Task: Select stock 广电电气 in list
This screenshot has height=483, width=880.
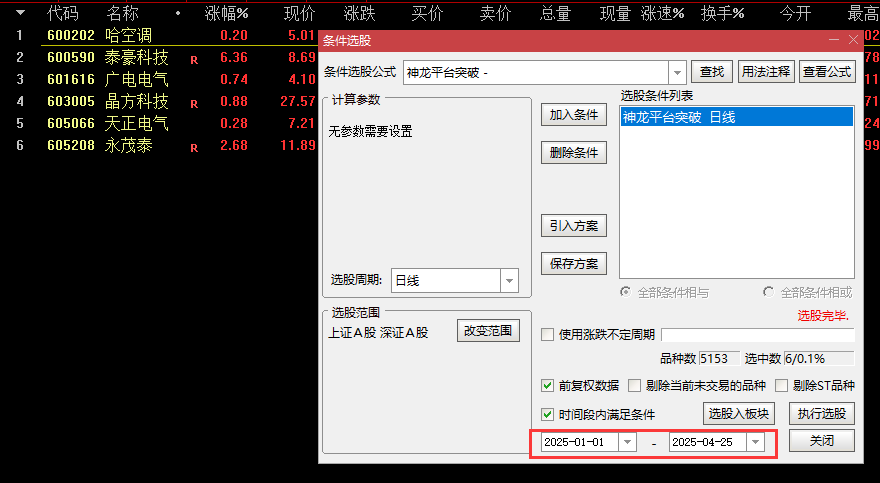Action: (136, 79)
